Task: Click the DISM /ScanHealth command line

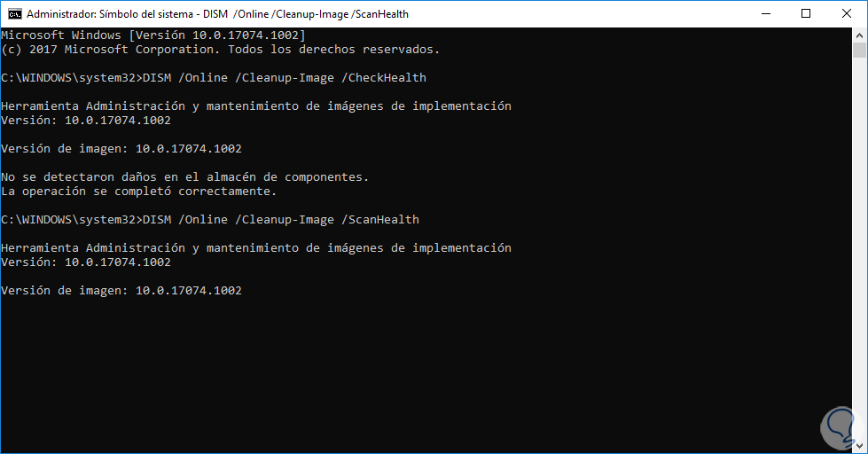Action: 210,220
